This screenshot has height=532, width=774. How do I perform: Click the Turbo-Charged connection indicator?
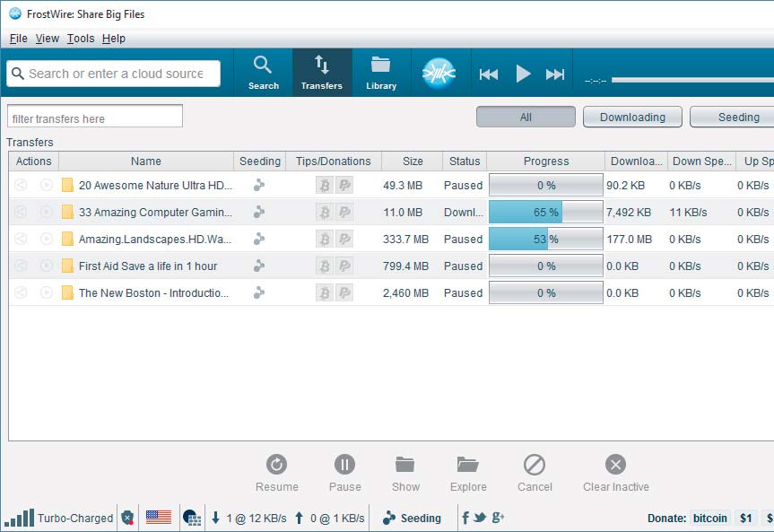pos(58,518)
